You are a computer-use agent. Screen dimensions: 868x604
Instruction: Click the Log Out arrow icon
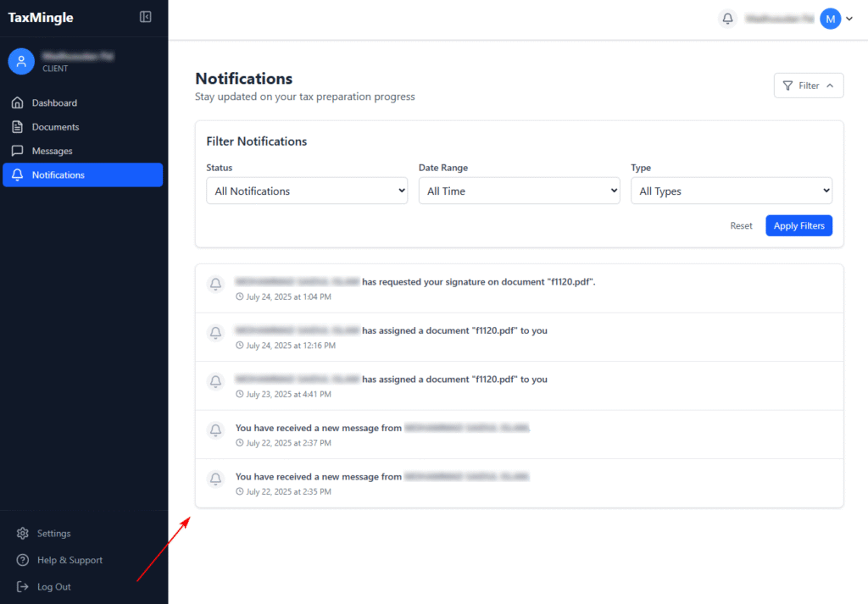click(23, 587)
